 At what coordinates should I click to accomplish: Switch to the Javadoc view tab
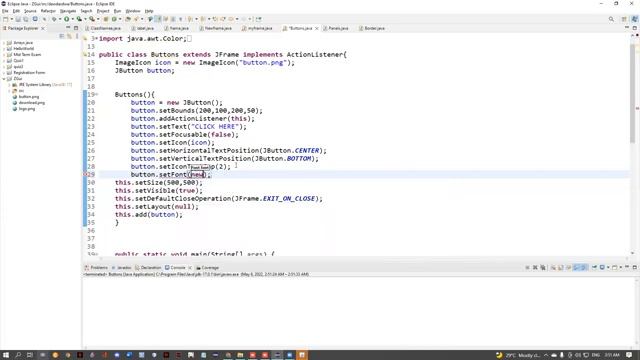coord(122,268)
